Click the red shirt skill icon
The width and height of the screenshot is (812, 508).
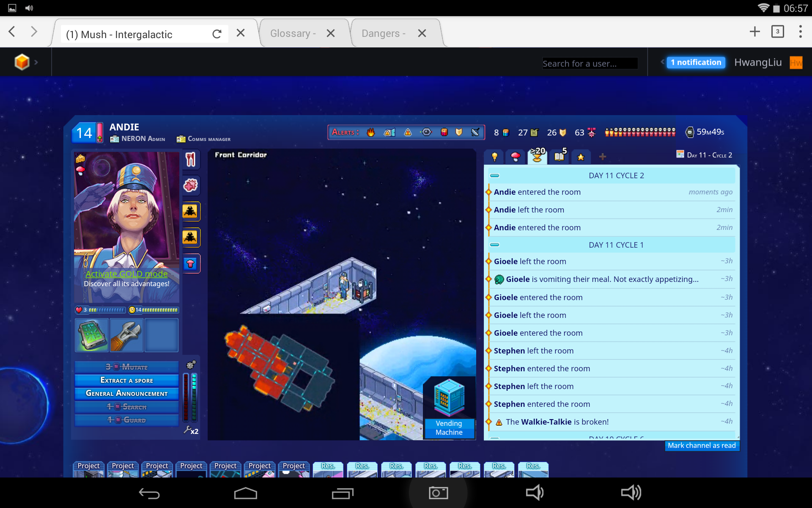(x=191, y=264)
